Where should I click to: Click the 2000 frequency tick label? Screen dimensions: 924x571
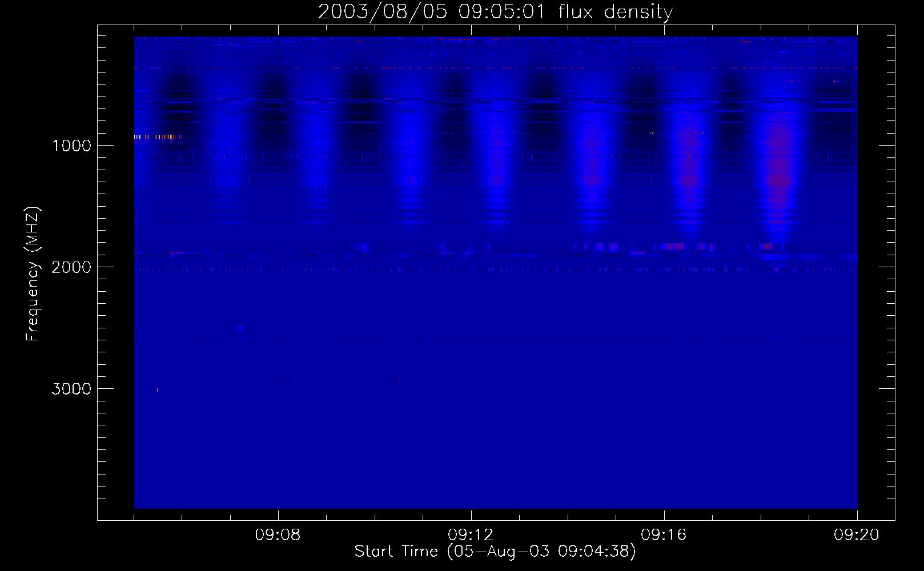pos(71,267)
